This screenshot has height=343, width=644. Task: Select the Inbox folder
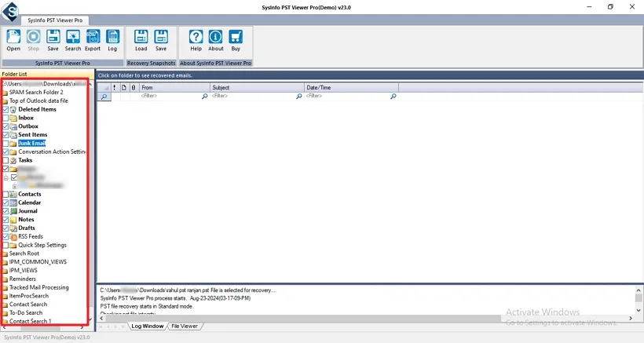pyautogui.click(x=26, y=118)
